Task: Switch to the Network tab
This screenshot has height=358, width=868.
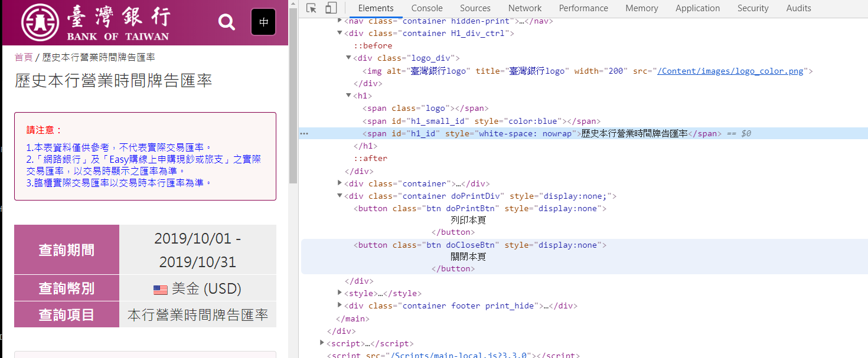Action: 525,8
